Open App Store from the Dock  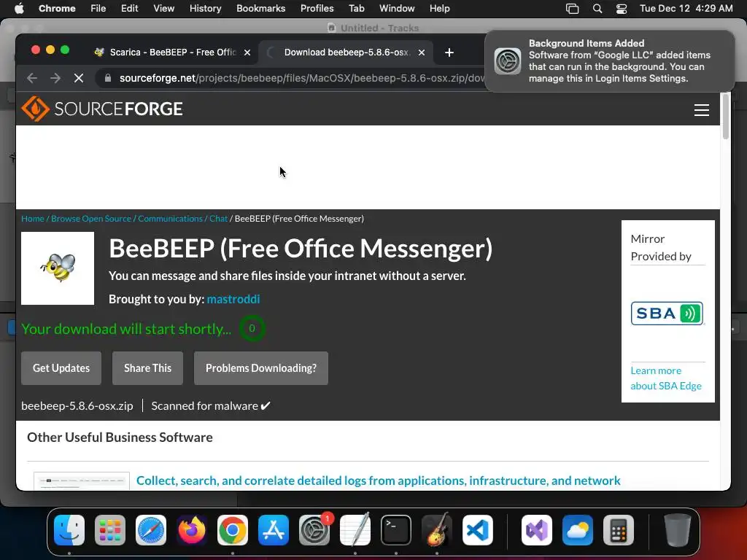tap(274, 530)
